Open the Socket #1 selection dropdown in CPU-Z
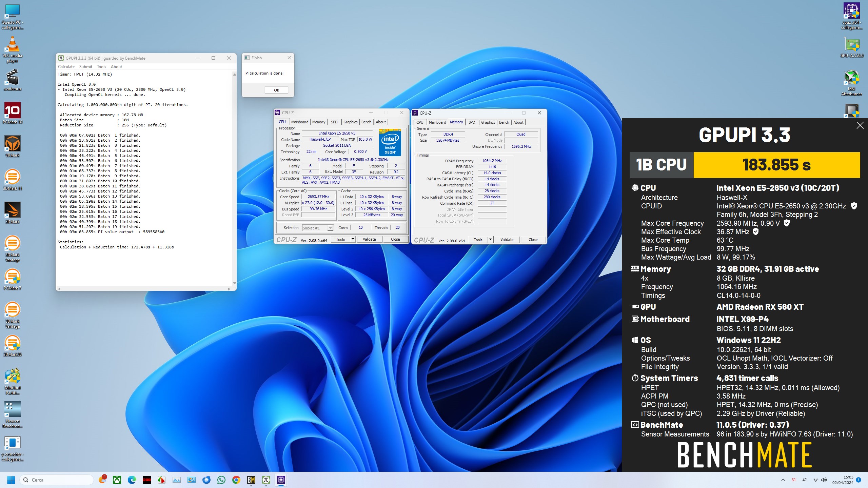The height and width of the screenshot is (488, 868). pos(317,228)
